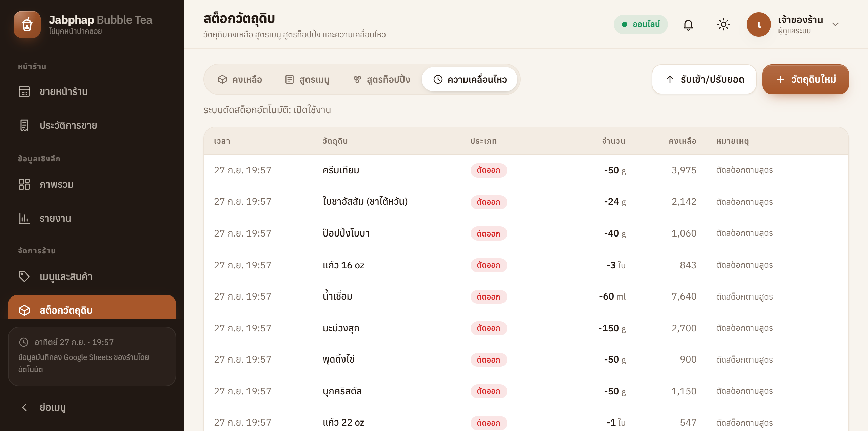Select the น้ำเชื่อม row name

(x=337, y=296)
